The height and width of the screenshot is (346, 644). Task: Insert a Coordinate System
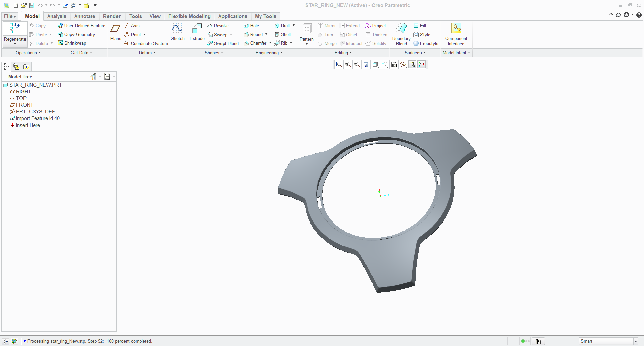pyautogui.click(x=146, y=43)
